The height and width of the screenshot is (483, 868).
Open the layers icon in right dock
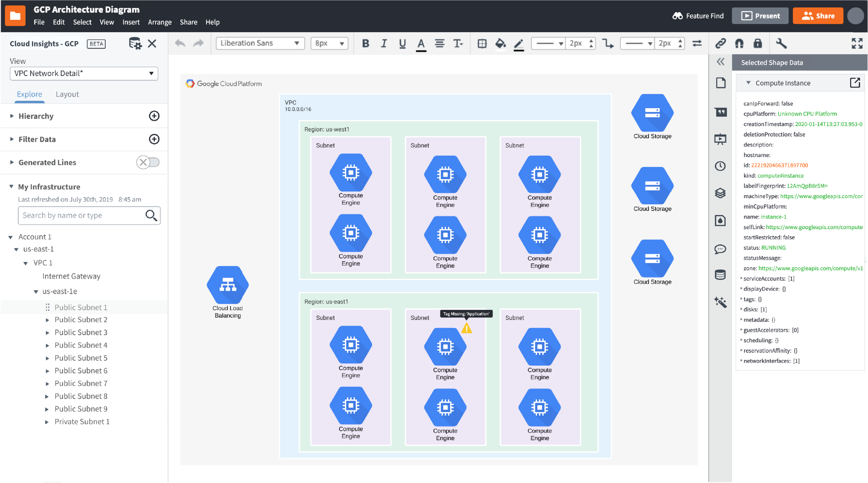coord(720,193)
